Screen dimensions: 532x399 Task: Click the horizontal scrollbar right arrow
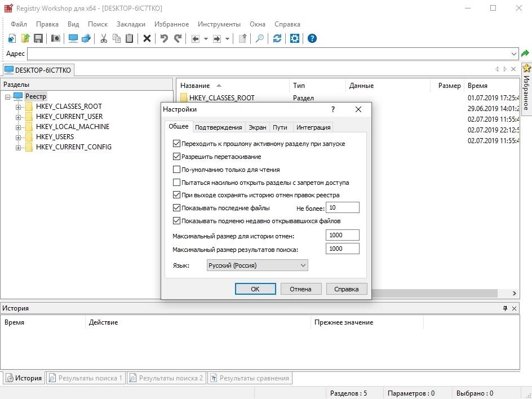click(x=515, y=293)
